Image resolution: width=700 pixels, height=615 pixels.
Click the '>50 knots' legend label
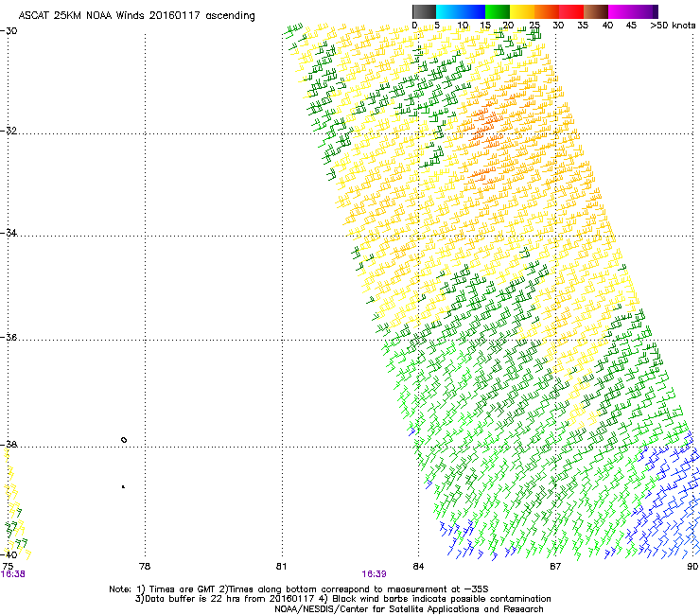(673, 26)
